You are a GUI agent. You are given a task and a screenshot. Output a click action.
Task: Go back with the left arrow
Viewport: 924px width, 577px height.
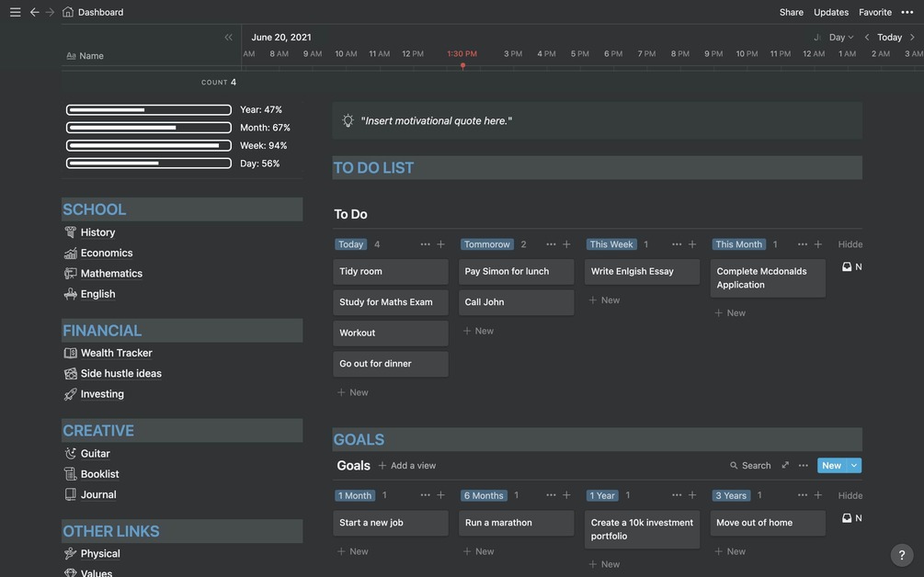[x=34, y=12]
